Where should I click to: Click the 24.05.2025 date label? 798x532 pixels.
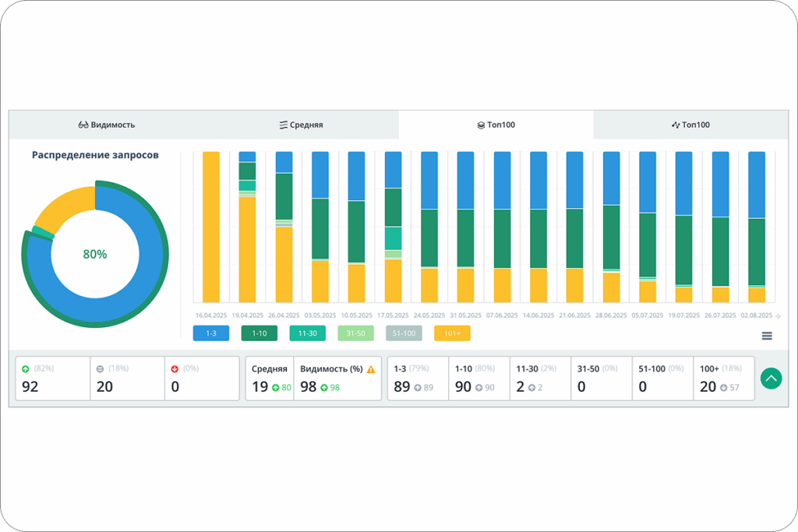tap(429, 315)
